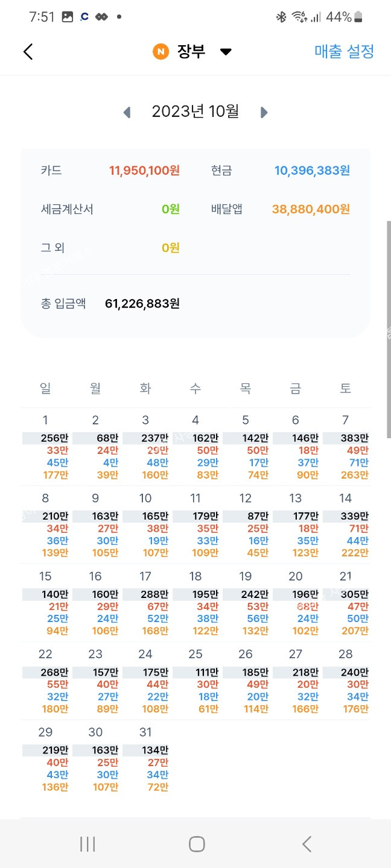Select calendar day 14
This screenshot has width=391, height=868.
click(x=345, y=498)
